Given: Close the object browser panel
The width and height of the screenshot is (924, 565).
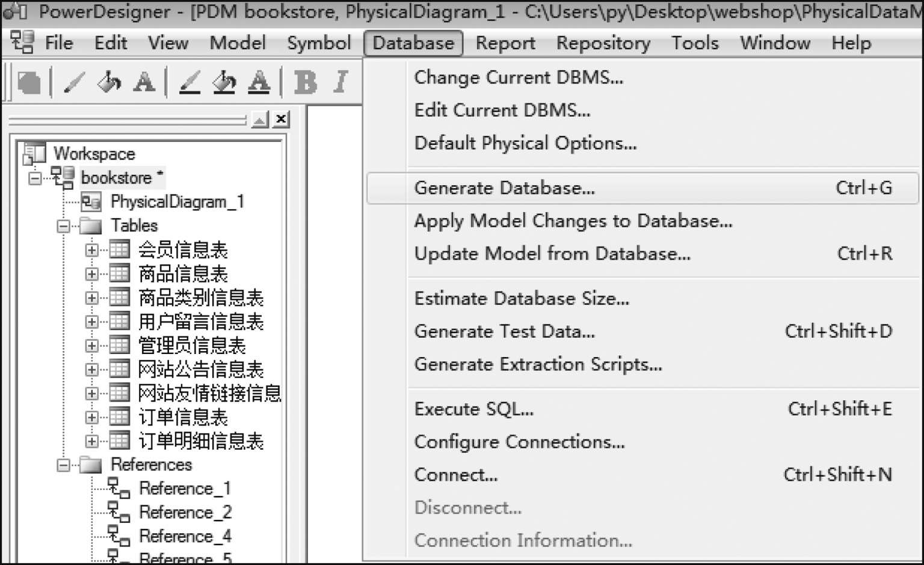Looking at the screenshot, I should click(281, 120).
